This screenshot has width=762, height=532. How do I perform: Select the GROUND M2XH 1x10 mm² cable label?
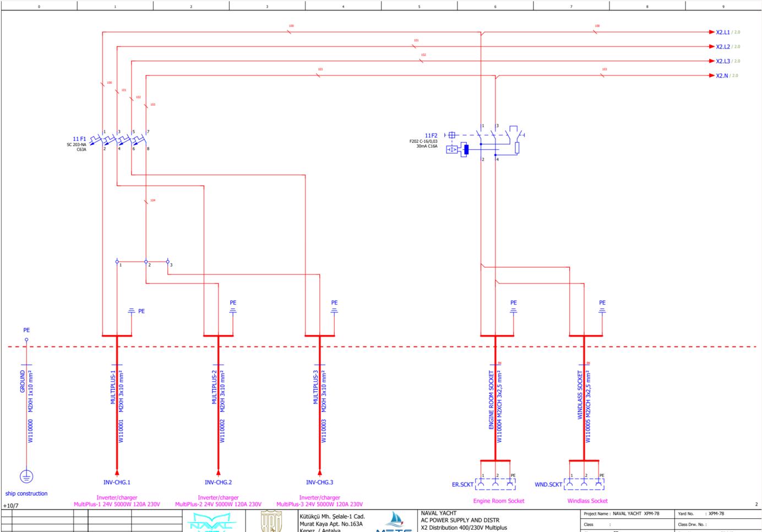point(26,392)
